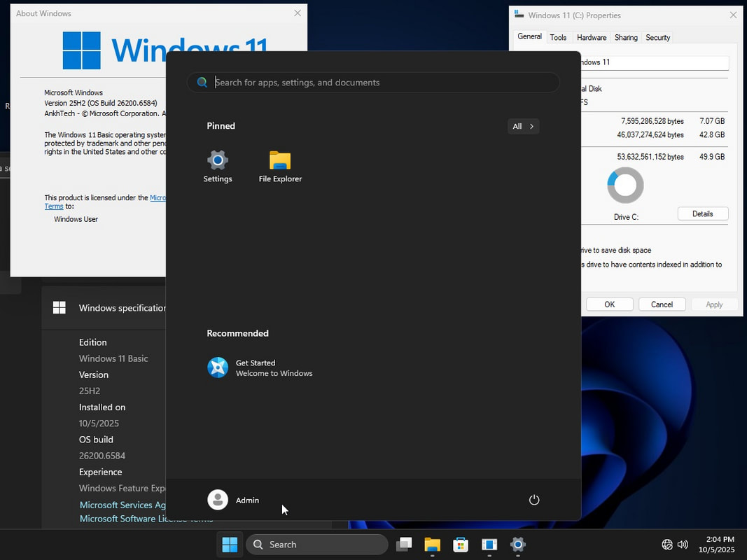Screen dimensions: 747x560
Task: Open the volume control in system tray
Action: pos(683,544)
